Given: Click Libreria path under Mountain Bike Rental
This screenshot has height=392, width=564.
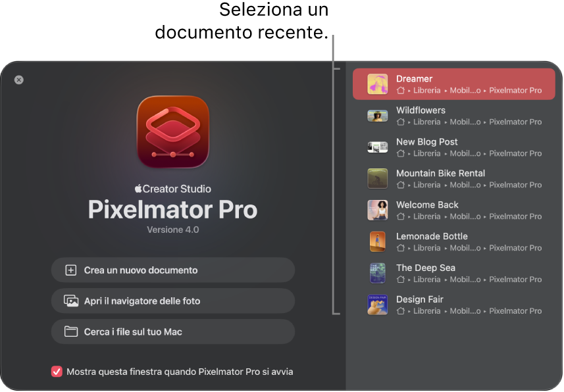Looking at the screenshot, I should coord(427,185).
